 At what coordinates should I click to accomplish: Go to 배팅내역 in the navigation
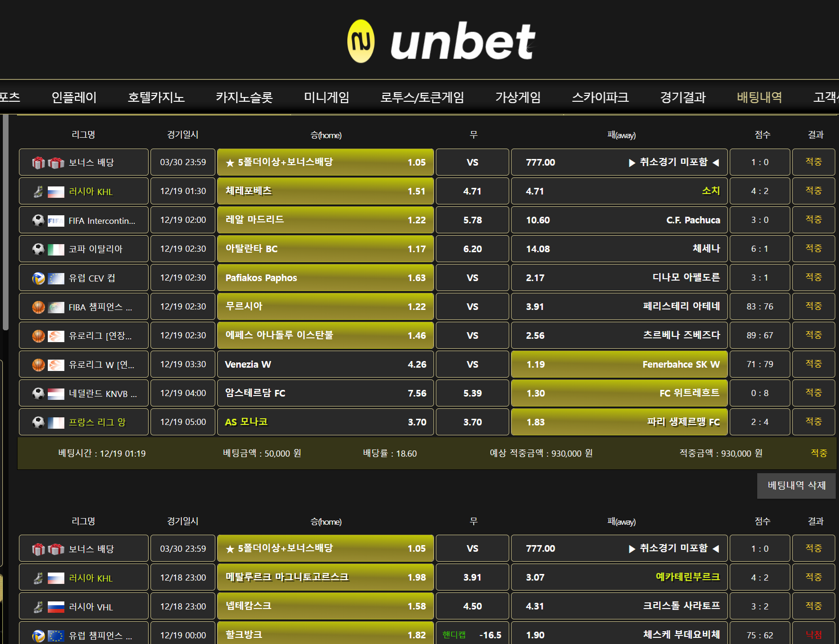pyautogui.click(x=759, y=97)
